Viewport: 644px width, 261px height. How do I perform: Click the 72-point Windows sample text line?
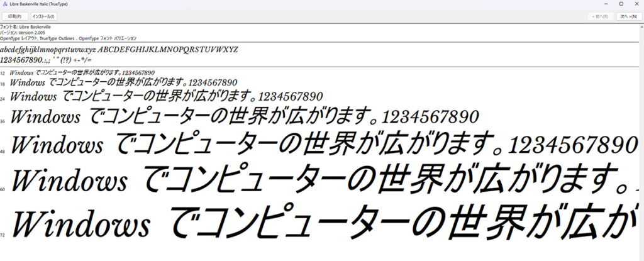point(326,221)
